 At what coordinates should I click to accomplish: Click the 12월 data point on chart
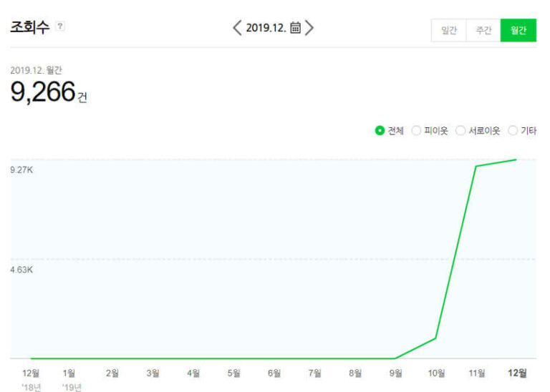tap(516, 160)
